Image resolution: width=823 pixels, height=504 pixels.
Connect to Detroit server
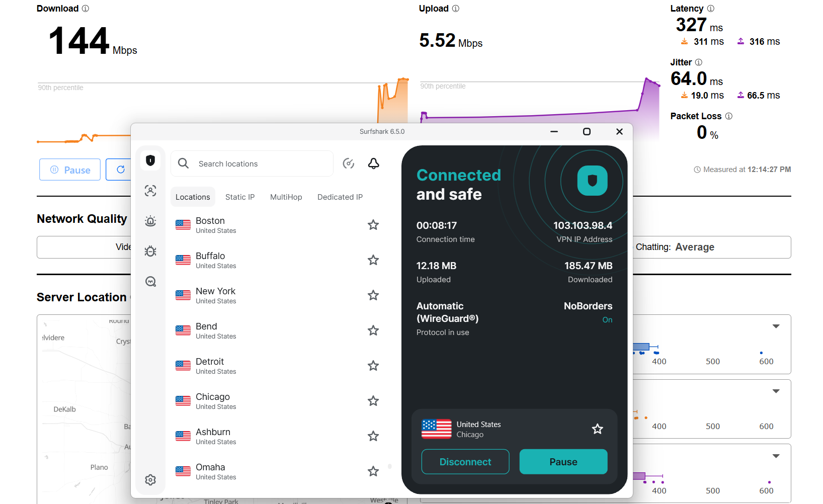[x=277, y=366]
